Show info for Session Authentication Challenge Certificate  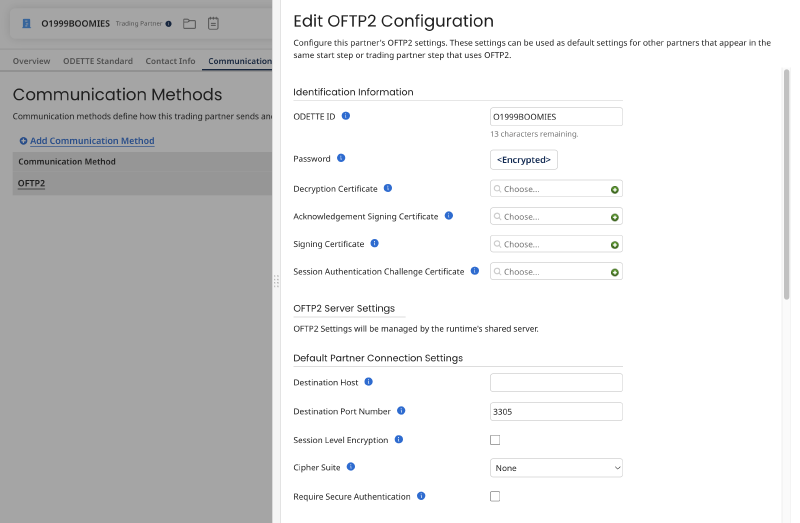475,271
